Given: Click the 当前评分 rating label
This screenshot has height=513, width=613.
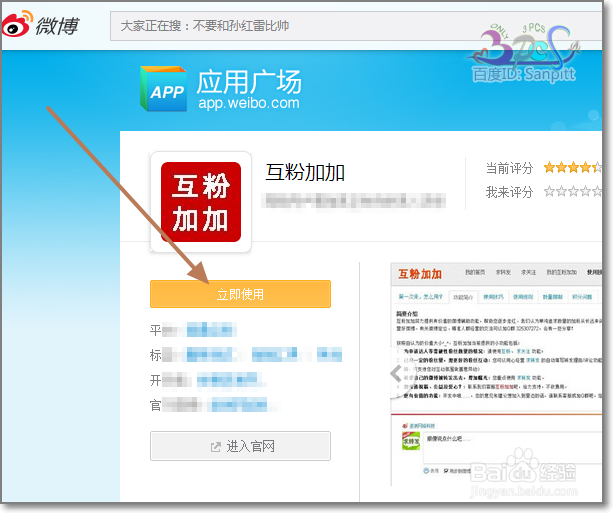Looking at the screenshot, I should point(509,168).
